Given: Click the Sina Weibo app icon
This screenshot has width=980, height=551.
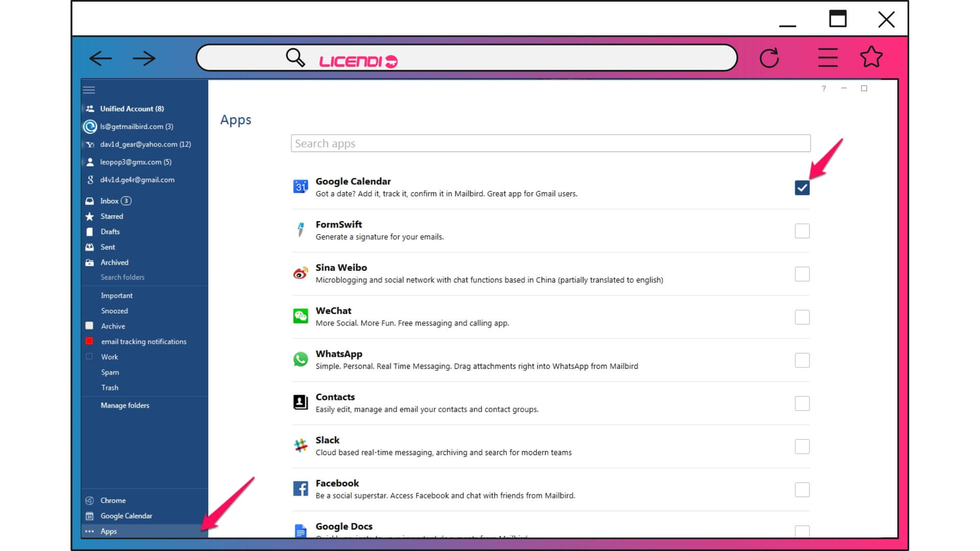Looking at the screenshot, I should pyautogui.click(x=300, y=272).
